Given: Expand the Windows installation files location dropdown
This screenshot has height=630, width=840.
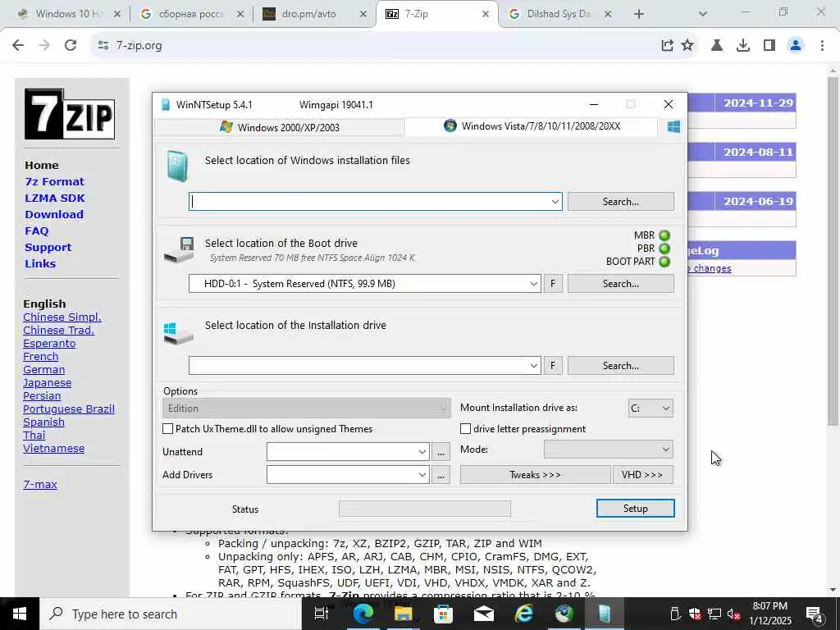Looking at the screenshot, I should point(555,202).
